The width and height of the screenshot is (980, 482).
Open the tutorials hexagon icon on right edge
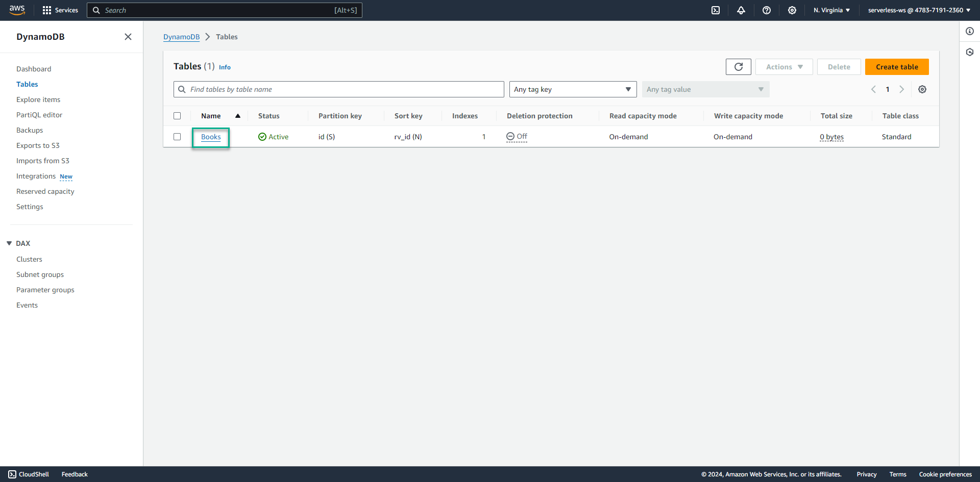[970, 52]
